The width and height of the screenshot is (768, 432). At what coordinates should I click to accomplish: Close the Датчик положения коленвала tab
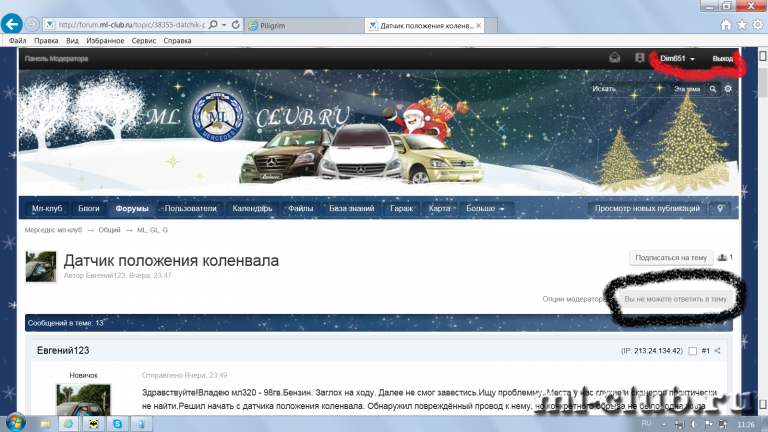click(479, 25)
